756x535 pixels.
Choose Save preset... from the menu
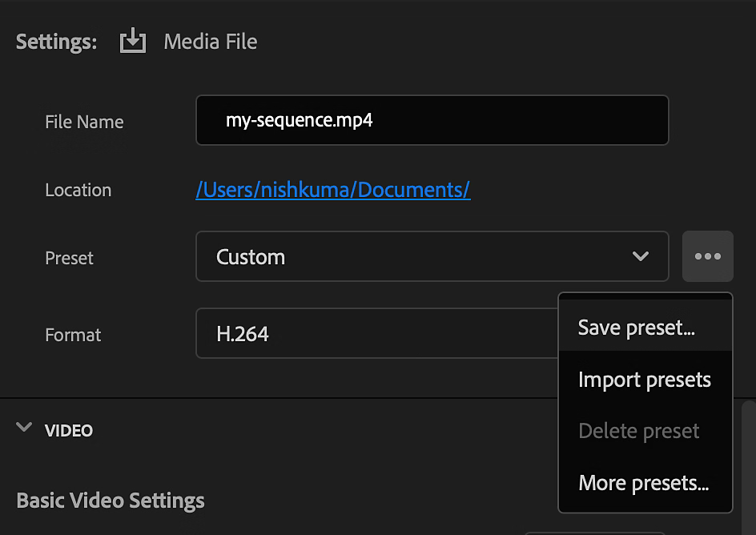pos(636,328)
